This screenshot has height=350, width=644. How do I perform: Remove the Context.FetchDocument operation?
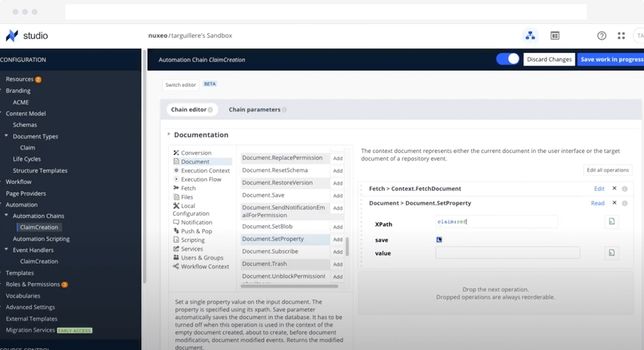coord(614,188)
